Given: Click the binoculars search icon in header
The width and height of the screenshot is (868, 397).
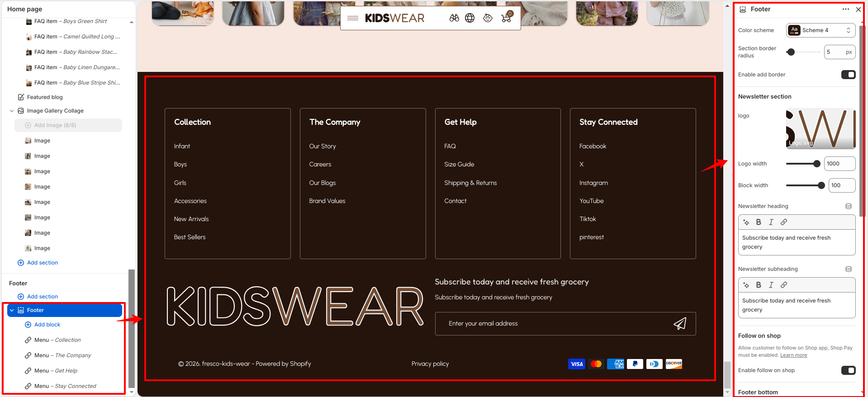Looking at the screenshot, I should click(x=454, y=18).
